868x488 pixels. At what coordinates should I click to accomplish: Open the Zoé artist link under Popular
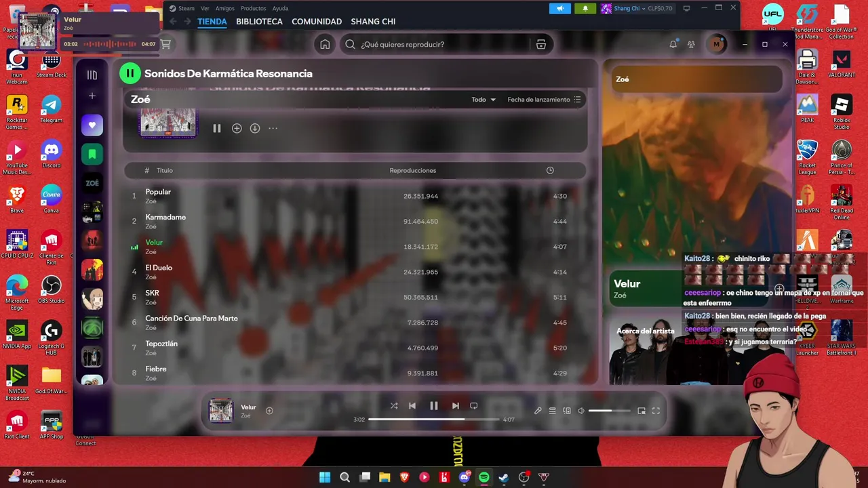pyautogui.click(x=151, y=201)
